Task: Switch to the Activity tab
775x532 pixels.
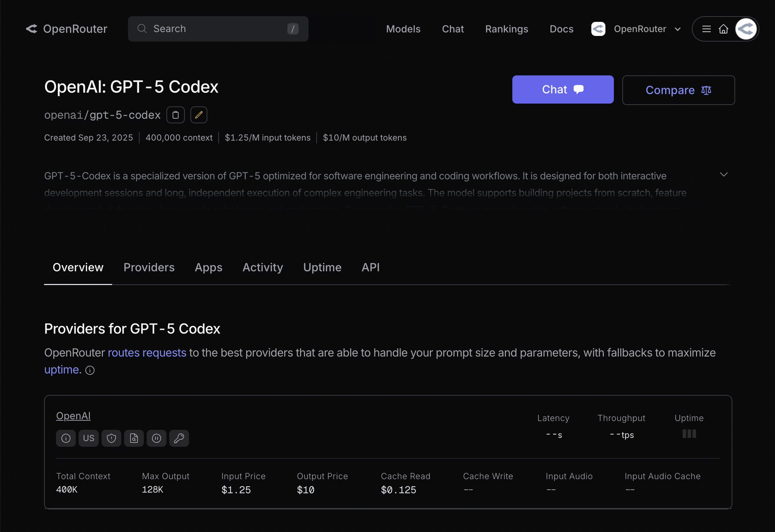Action: point(263,267)
